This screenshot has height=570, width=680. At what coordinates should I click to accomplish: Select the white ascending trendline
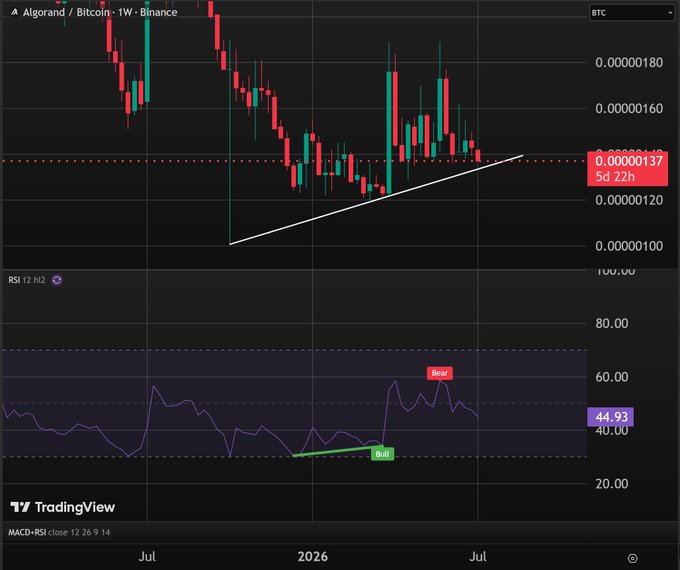[376, 200]
